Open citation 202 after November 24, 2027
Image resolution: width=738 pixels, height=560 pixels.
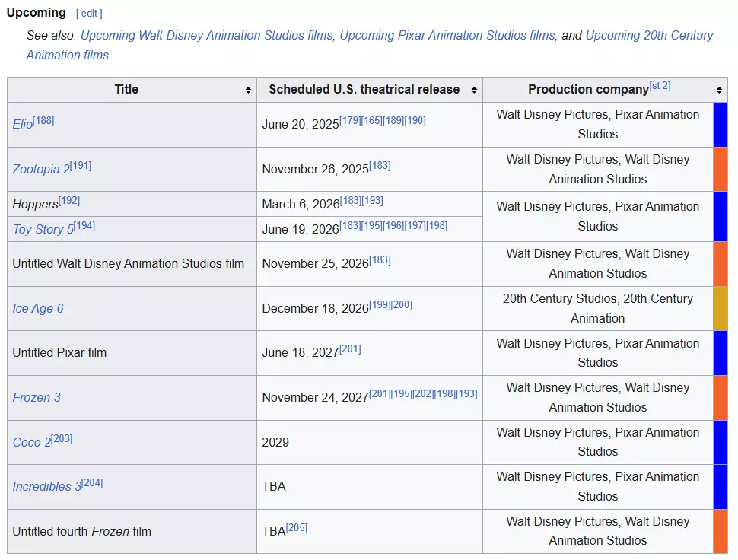click(x=423, y=393)
